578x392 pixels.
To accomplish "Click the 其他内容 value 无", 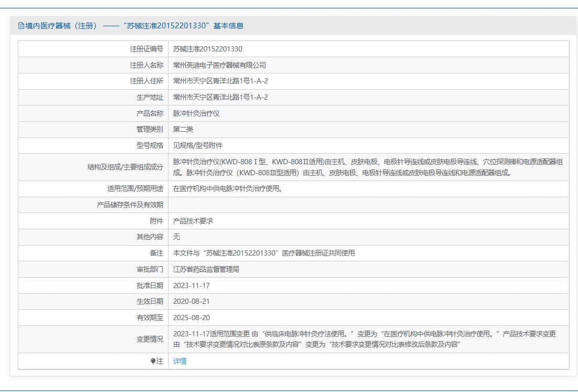I will [176, 237].
